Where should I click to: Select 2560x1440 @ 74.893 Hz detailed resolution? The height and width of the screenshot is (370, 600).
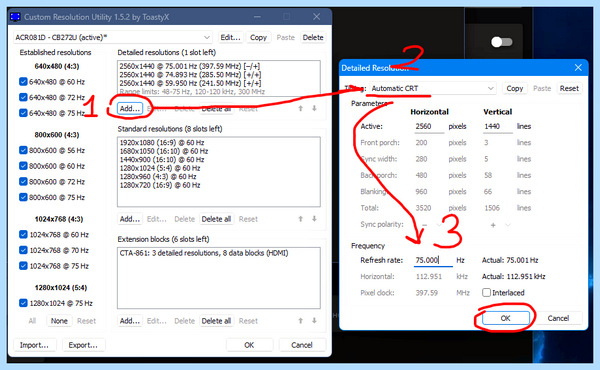point(190,75)
